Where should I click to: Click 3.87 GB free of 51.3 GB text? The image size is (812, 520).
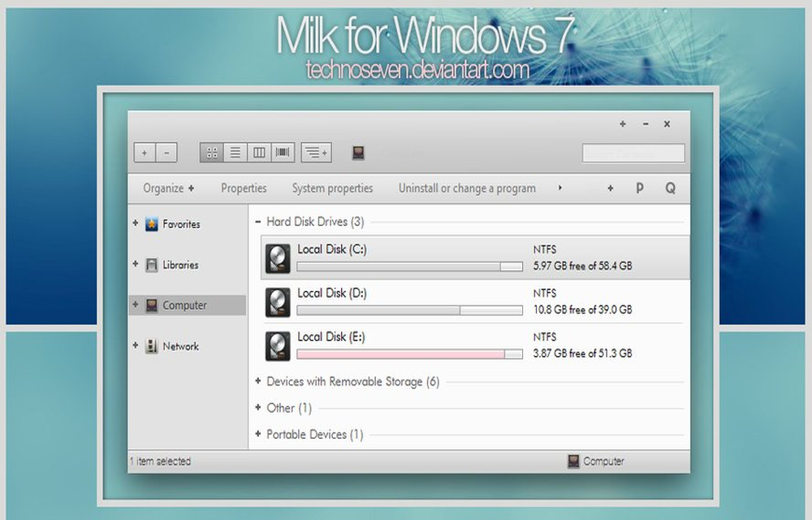[x=582, y=353]
